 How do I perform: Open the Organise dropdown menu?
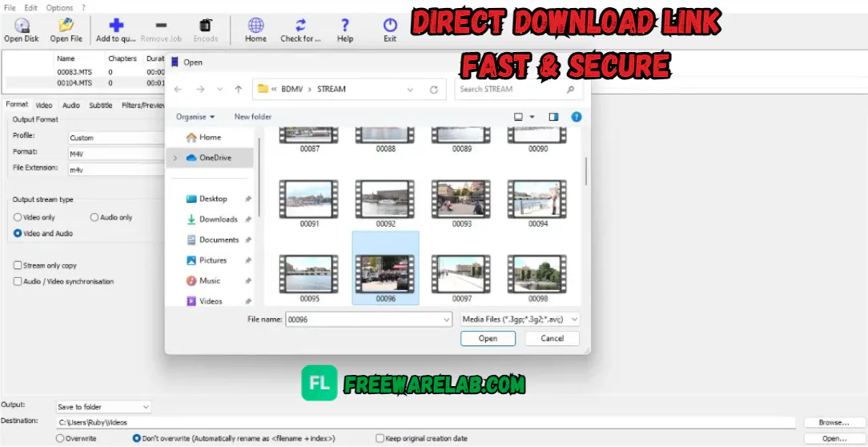pyautogui.click(x=195, y=117)
